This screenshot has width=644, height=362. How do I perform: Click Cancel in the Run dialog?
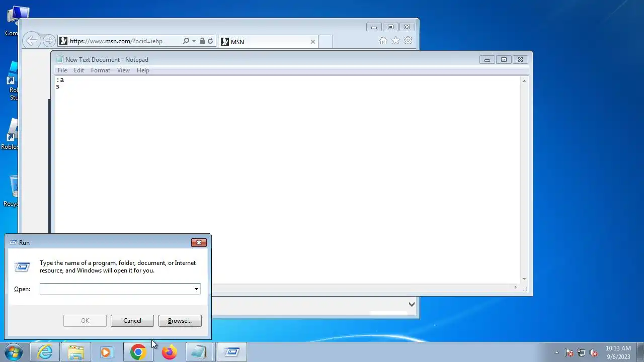tap(132, 321)
